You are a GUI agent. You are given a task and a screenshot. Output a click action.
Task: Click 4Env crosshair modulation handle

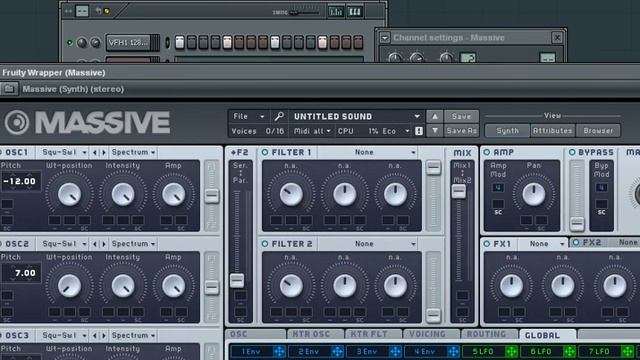pyautogui.click(x=453, y=351)
